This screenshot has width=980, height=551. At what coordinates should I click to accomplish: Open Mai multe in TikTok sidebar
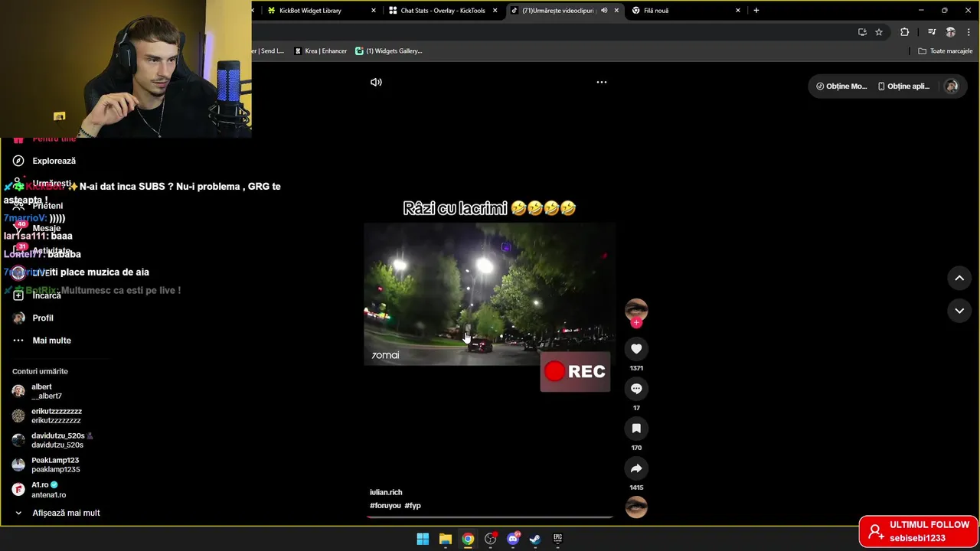point(51,341)
